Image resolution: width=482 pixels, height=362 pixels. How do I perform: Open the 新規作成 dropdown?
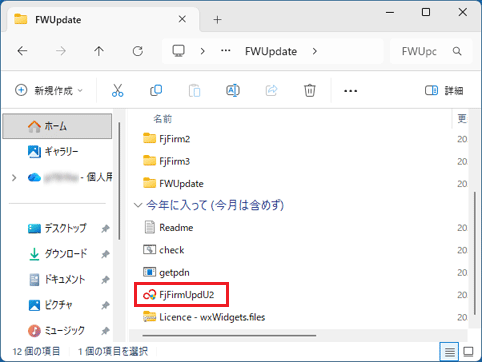click(49, 90)
